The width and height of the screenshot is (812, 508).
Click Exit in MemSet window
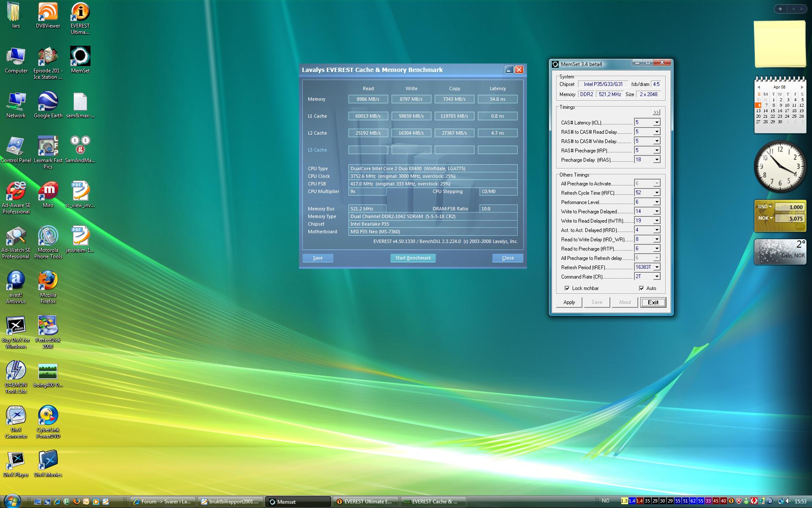pos(653,302)
